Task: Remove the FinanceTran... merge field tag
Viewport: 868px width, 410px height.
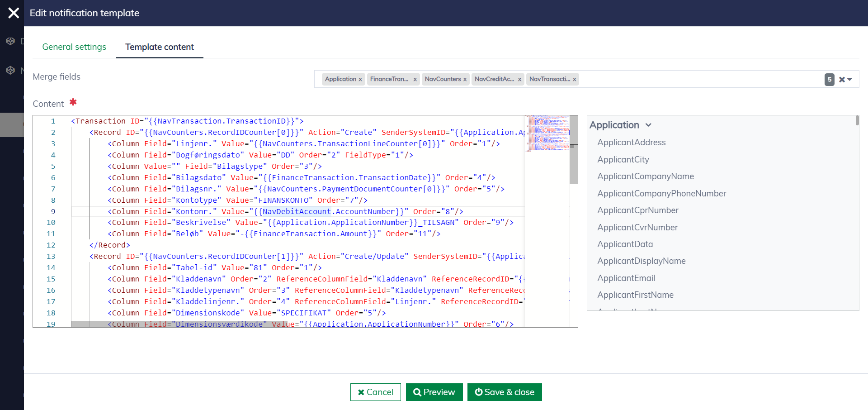Action: 415,79
